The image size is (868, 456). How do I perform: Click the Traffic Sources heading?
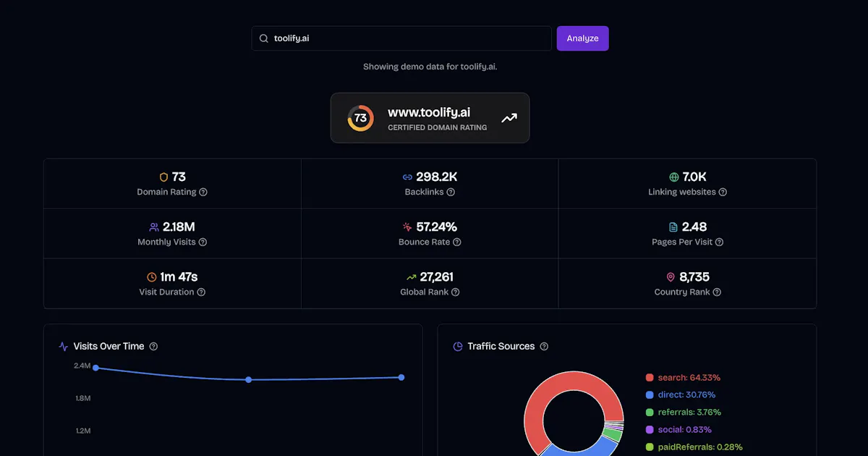(x=501, y=347)
